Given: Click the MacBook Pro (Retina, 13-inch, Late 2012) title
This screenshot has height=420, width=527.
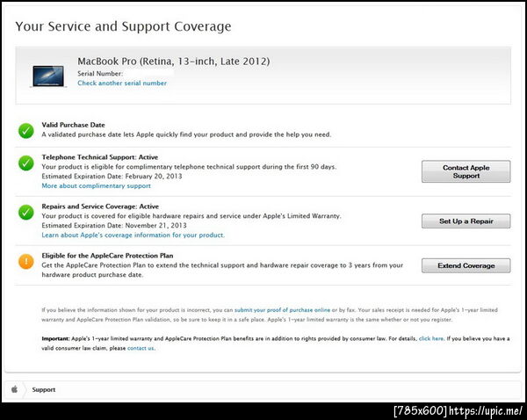Looking at the screenshot, I should [174, 62].
